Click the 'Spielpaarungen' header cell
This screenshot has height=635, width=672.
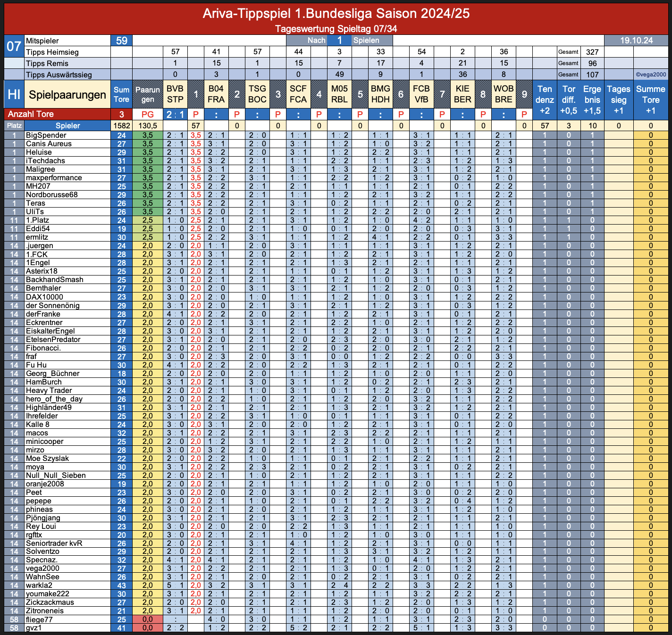67,95
